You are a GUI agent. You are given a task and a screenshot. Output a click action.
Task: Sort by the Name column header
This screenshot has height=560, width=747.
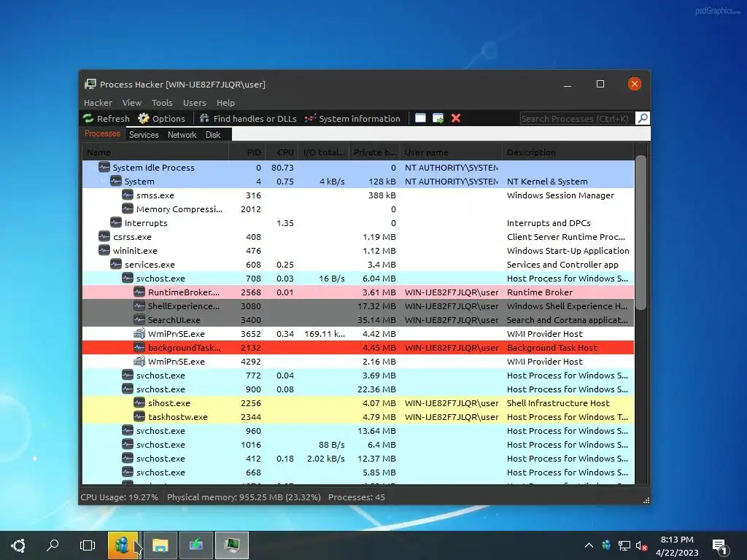pos(155,152)
